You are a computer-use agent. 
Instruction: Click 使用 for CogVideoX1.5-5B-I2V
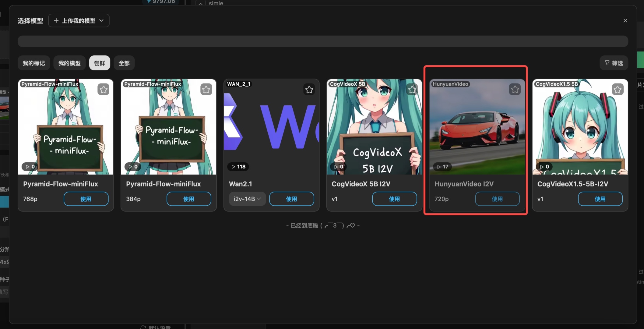[600, 199]
